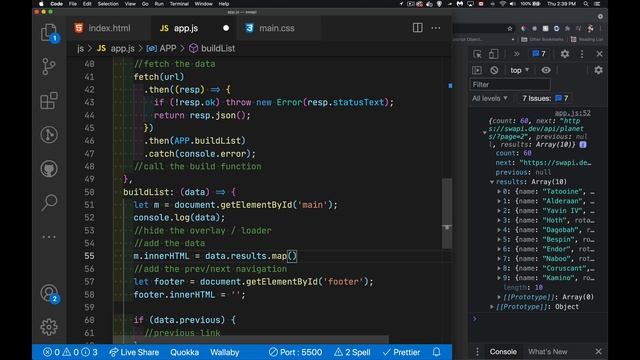Expand the [[Prototype]]: Array(0) node
The image size is (640, 360).
tap(499, 297)
